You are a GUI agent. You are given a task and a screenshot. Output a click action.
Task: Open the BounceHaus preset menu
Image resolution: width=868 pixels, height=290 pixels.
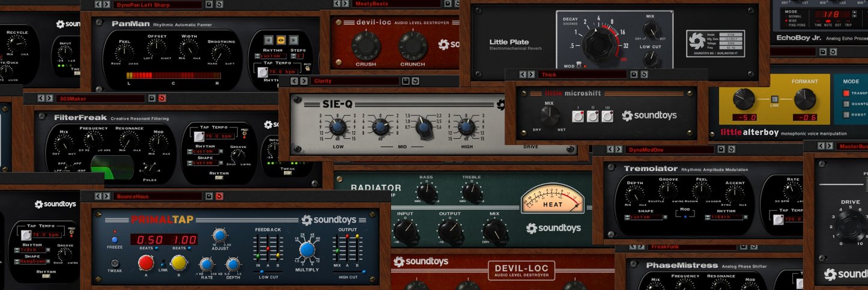pyautogui.click(x=157, y=196)
